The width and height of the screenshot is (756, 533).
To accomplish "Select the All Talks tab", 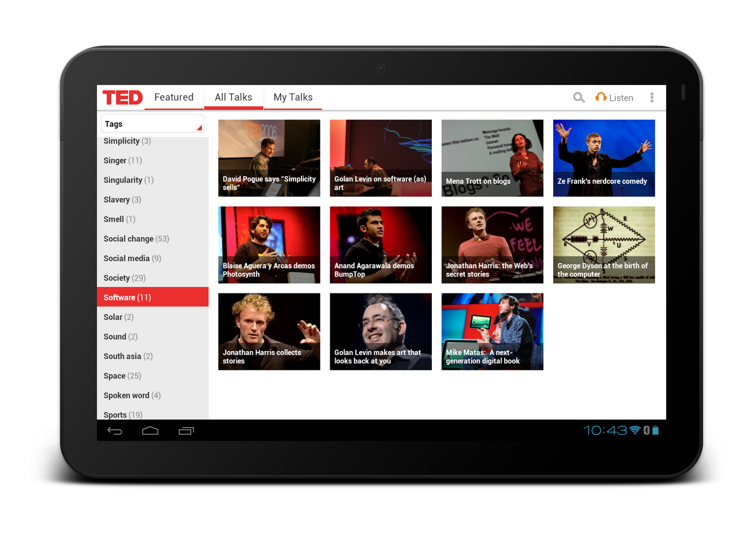I will tap(233, 97).
